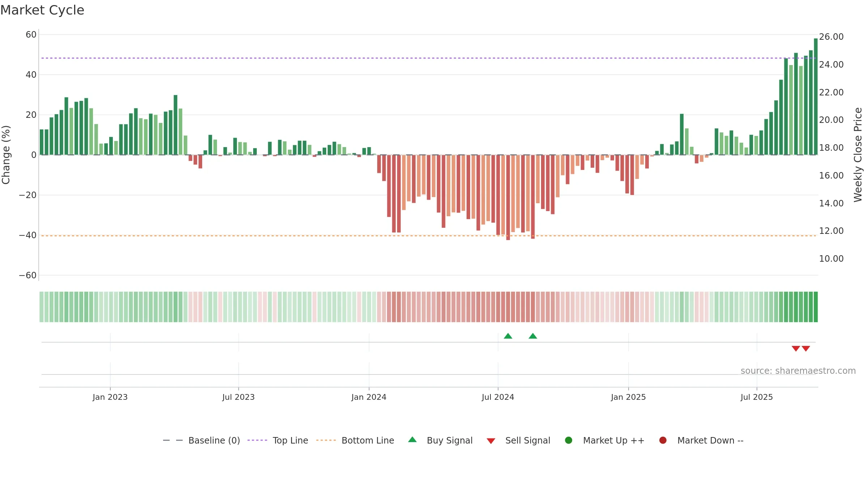Click the Market Up ++ legend label
Screen dimensions: 868x488
tap(614, 440)
